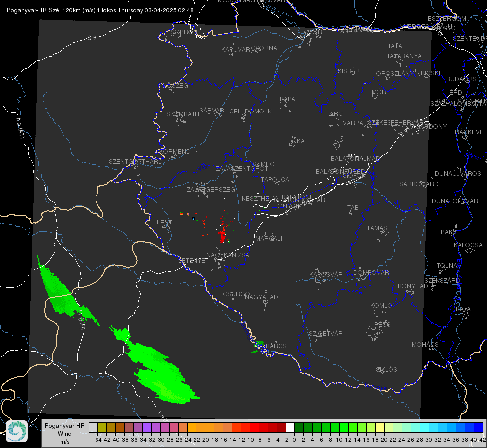This screenshot has height=448, width=487.
Task: Click the CSORNA city label
Action: (x=264, y=48)
